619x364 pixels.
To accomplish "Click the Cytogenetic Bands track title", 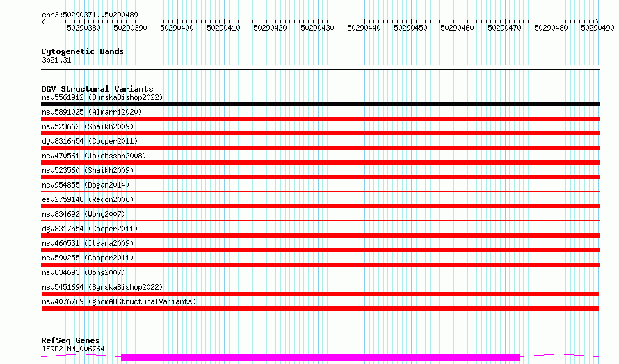I will [x=83, y=51].
